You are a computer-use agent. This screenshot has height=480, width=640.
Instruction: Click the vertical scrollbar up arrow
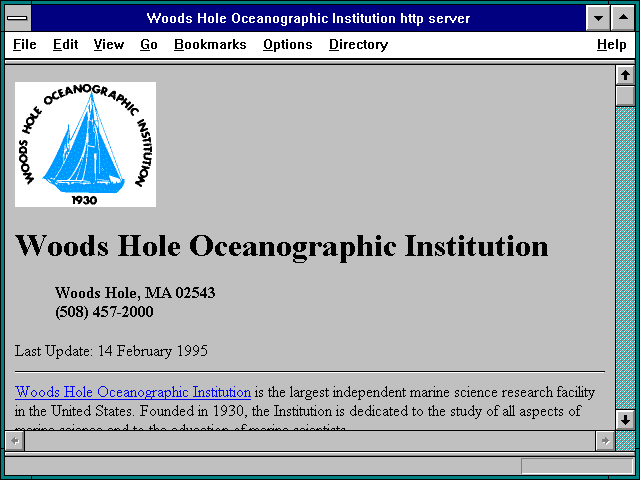pos(625,76)
